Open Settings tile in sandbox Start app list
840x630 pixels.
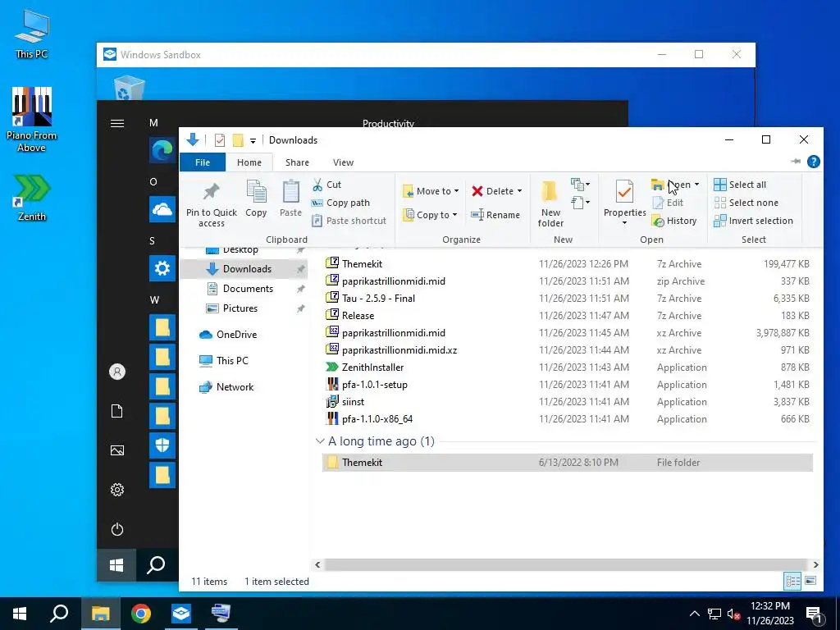[x=162, y=268]
